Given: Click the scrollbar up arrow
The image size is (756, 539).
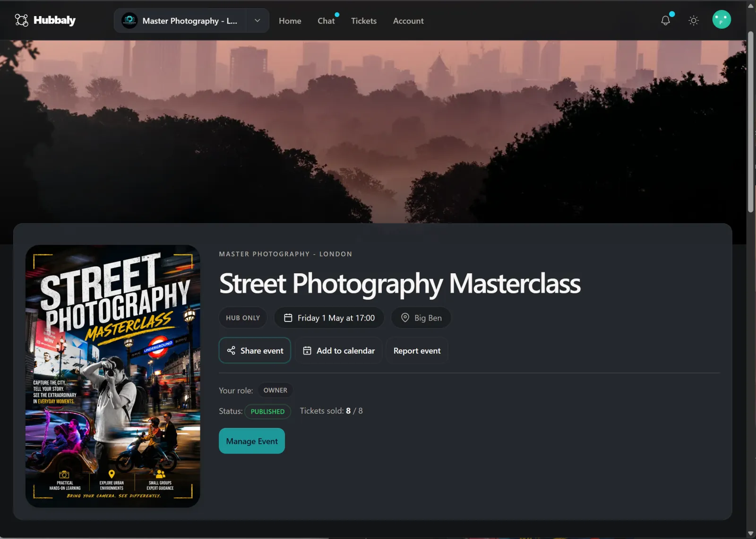Looking at the screenshot, I should pos(750,5).
